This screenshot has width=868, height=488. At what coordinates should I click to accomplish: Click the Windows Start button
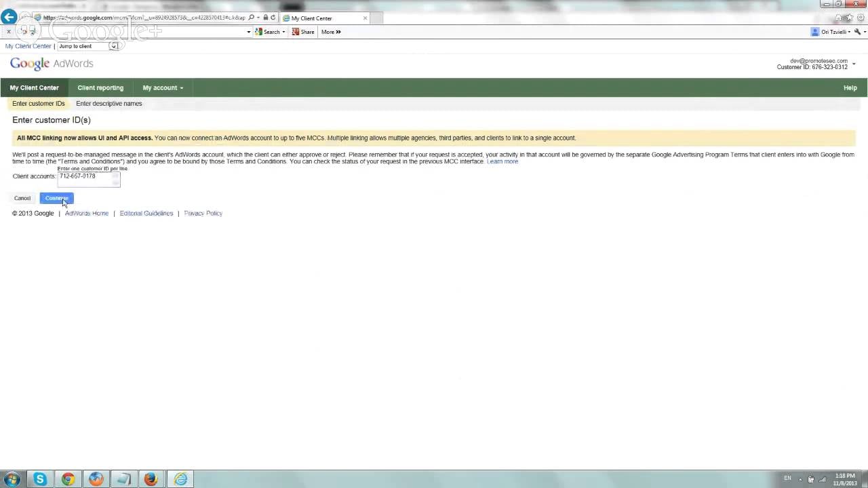click(x=12, y=479)
